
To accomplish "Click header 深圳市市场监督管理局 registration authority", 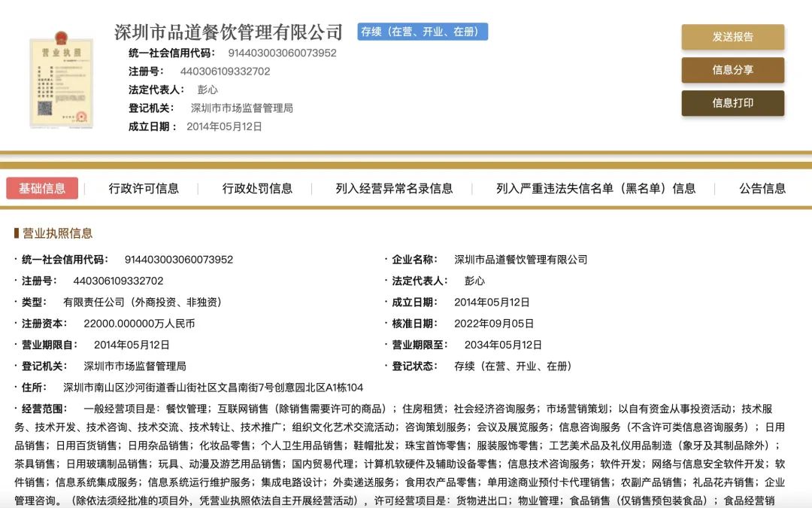I will [x=242, y=108].
